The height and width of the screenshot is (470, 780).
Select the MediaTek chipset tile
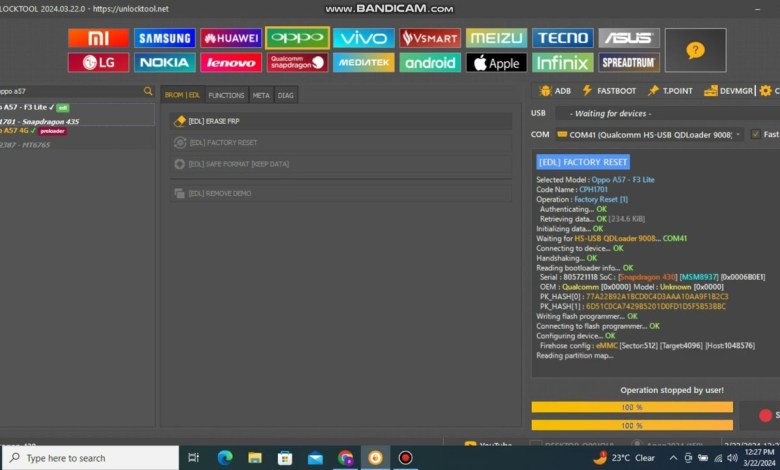click(363, 63)
